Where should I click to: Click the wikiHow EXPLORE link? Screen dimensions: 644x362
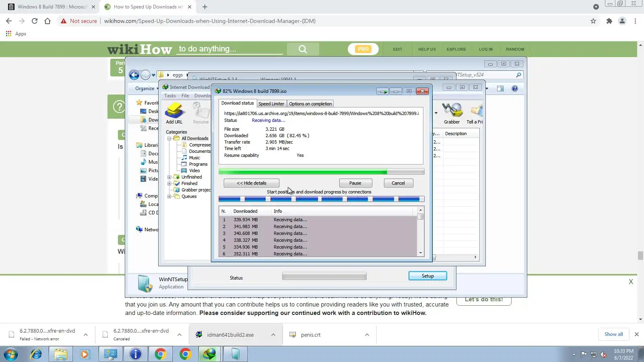click(x=456, y=49)
